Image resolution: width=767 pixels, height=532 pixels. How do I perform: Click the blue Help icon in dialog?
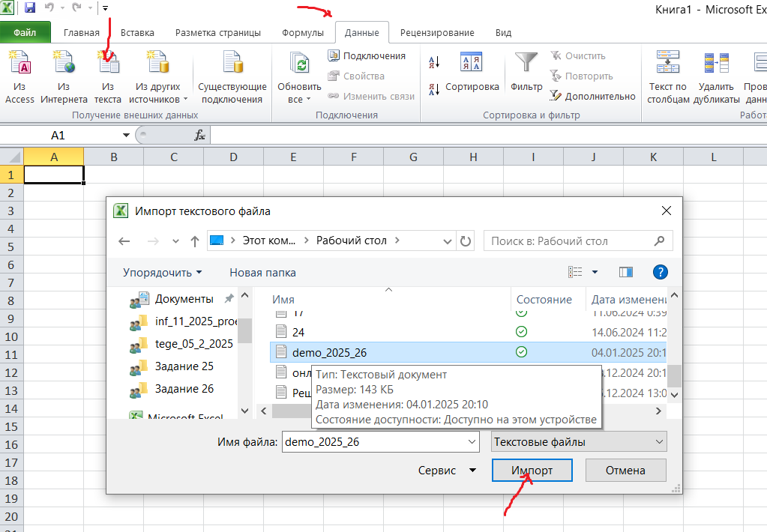[661, 272]
